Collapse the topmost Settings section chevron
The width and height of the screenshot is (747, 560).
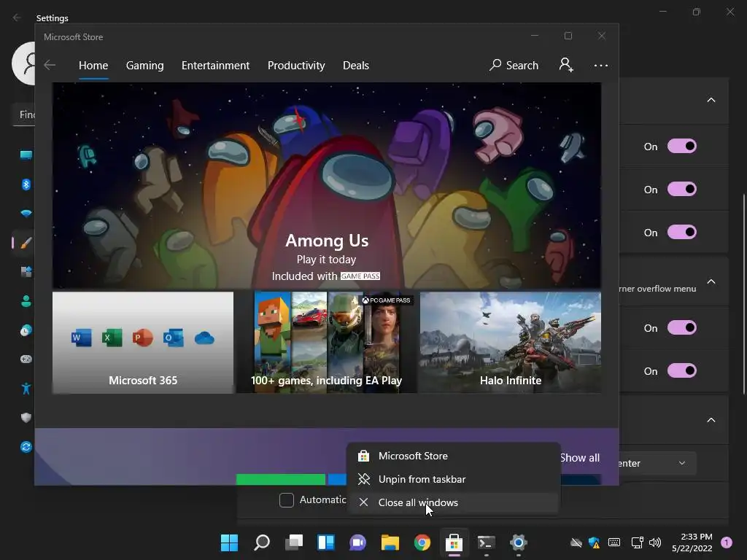(x=711, y=100)
